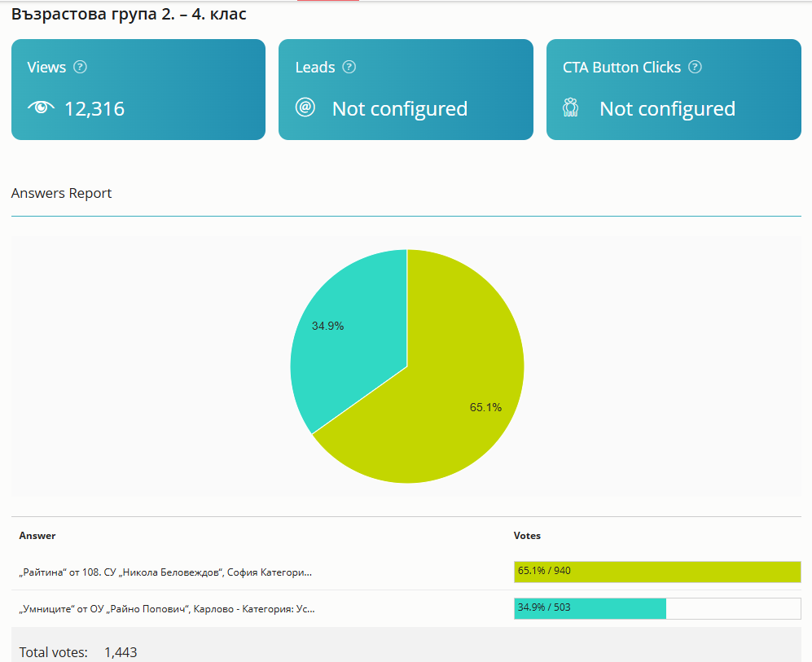Open help tooltip for CTA Button Clicks

pyautogui.click(x=695, y=67)
